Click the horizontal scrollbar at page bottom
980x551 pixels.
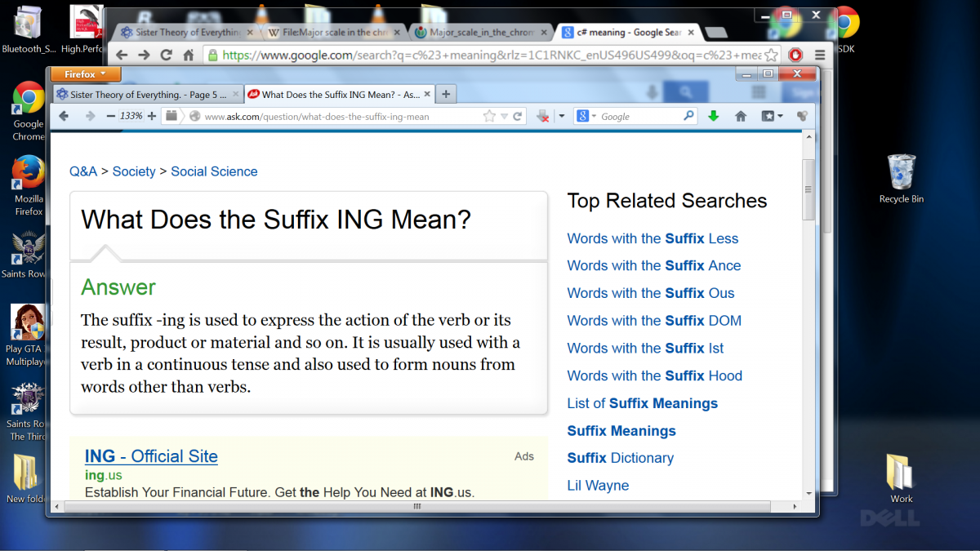416,506
